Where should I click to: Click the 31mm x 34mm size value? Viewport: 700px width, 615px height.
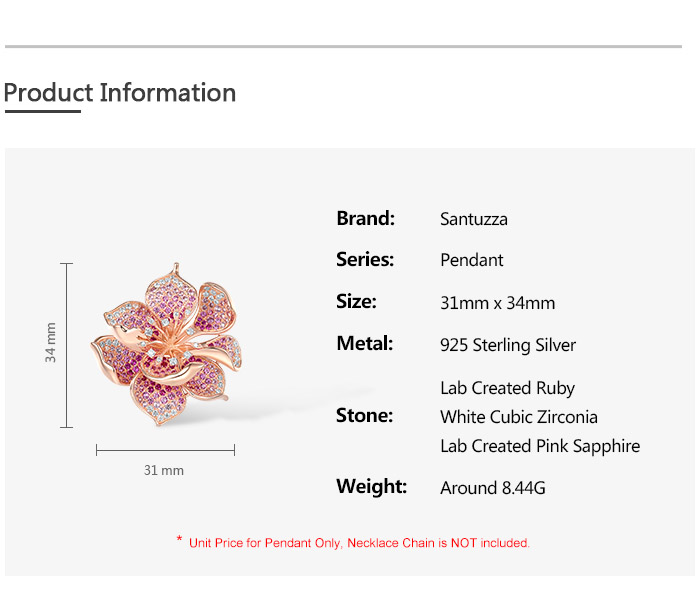coord(497,303)
